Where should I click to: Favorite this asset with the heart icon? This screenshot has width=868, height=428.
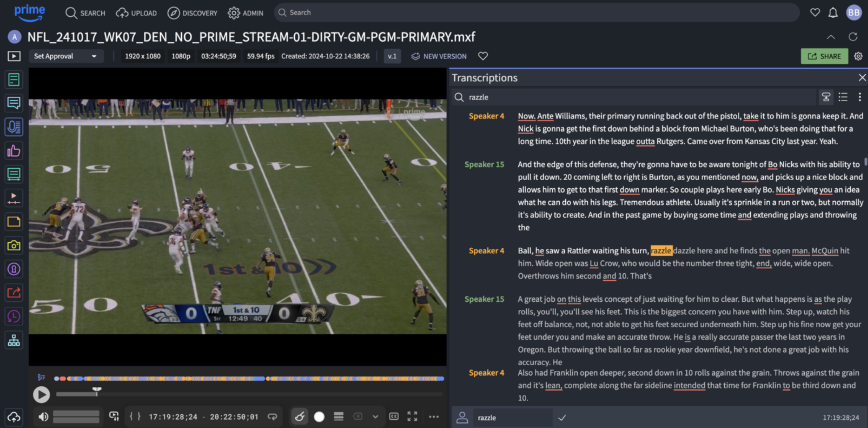[483, 56]
